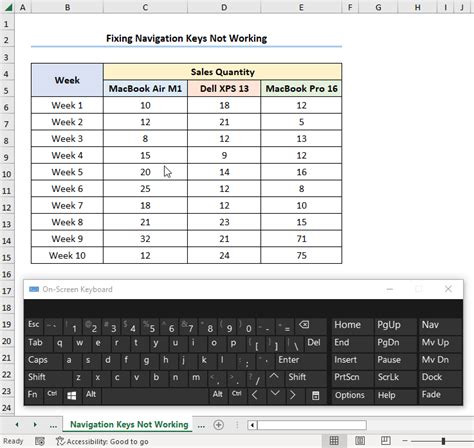Click the Mv Dn key
The height and width of the screenshot is (448, 474).
click(x=440, y=360)
